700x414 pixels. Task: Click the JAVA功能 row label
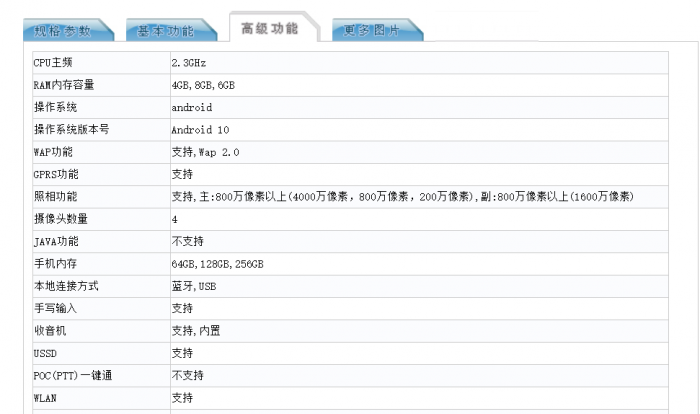click(56, 241)
